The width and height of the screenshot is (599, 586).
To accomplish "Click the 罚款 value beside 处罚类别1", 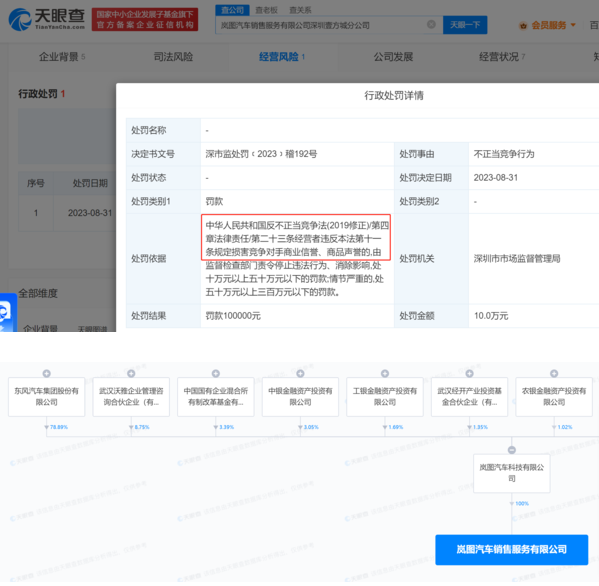I will point(214,201).
